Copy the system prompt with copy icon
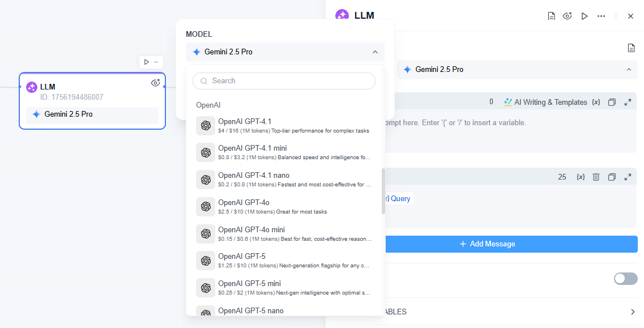The image size is (644, 328). tap(612, 103)
